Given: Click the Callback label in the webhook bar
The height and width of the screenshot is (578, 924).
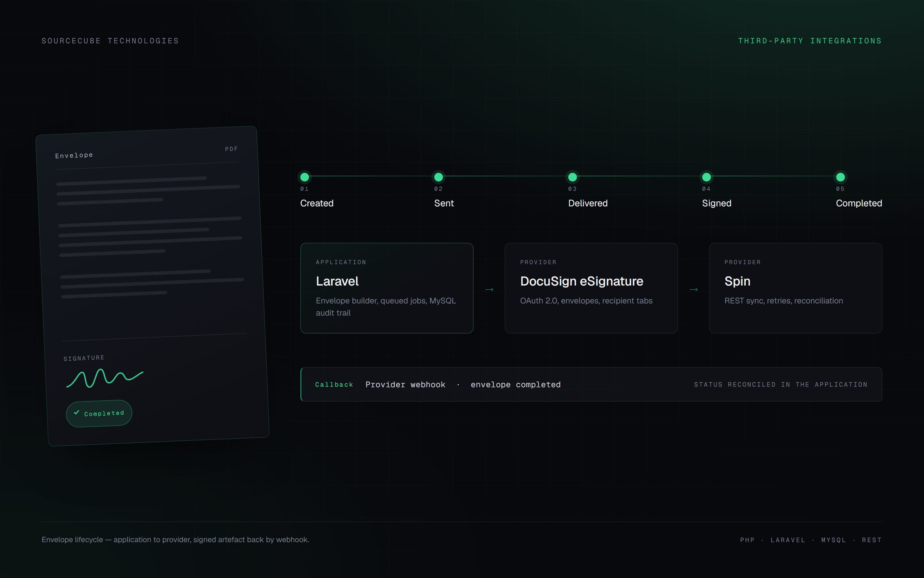Looking at the screenshot, I should point(334,385).
